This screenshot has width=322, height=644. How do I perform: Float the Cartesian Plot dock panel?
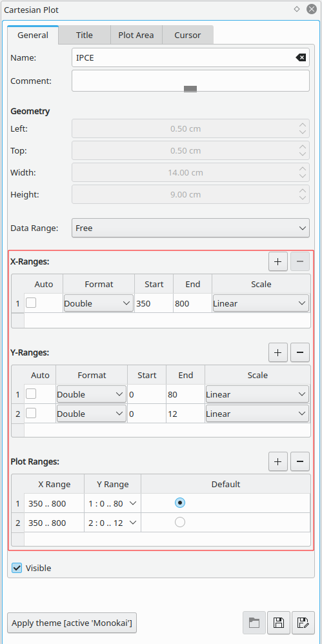(x=297, y=9)
